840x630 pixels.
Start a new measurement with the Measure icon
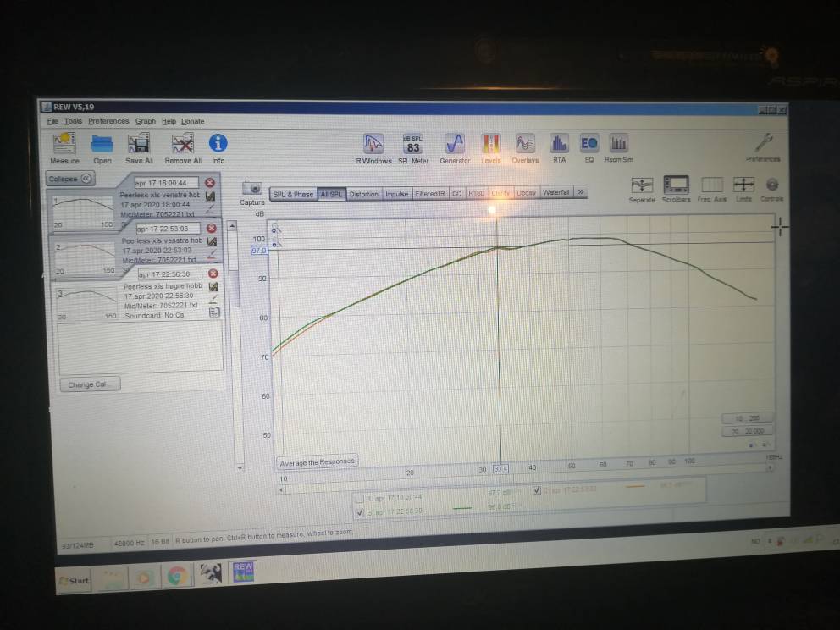click(x=64, y=148)
